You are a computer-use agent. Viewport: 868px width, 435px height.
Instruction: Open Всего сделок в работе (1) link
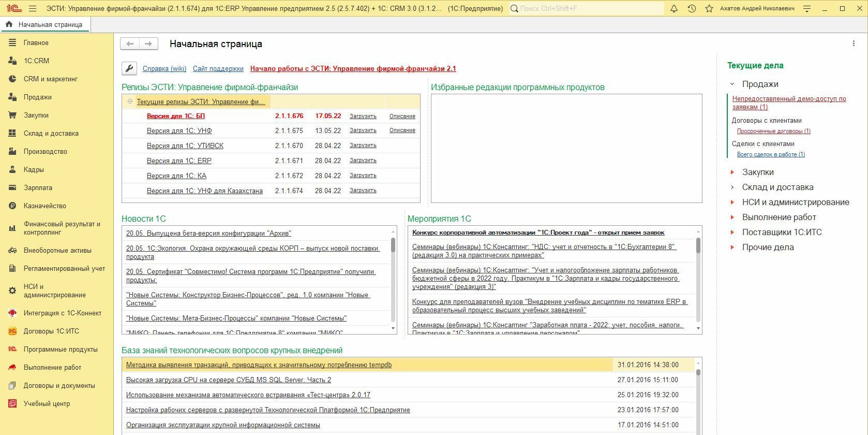click(x=771, y=154)
